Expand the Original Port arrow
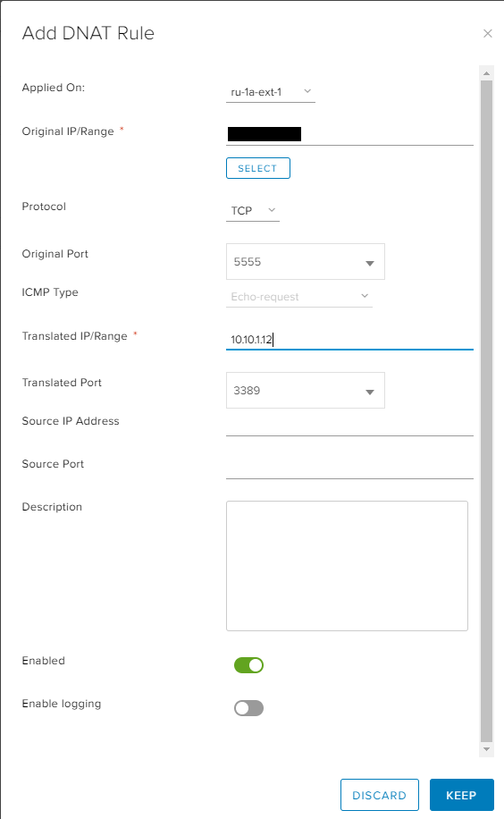504x819 pixels. 370,263
